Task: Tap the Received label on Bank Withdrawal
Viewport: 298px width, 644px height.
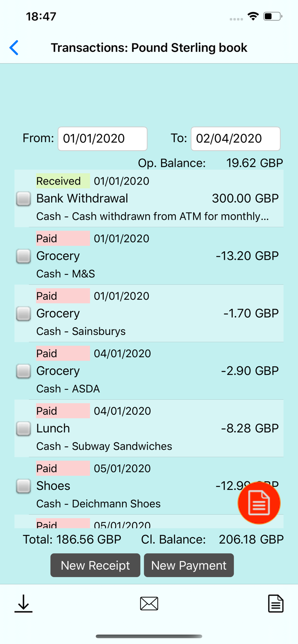Action: (x=63, y=181)
